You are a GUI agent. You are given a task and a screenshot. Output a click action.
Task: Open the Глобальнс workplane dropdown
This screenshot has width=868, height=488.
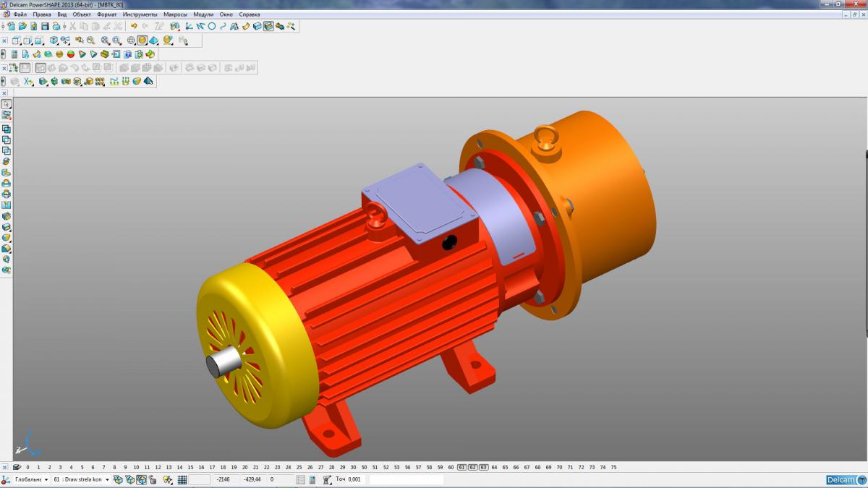coord(46,479)
